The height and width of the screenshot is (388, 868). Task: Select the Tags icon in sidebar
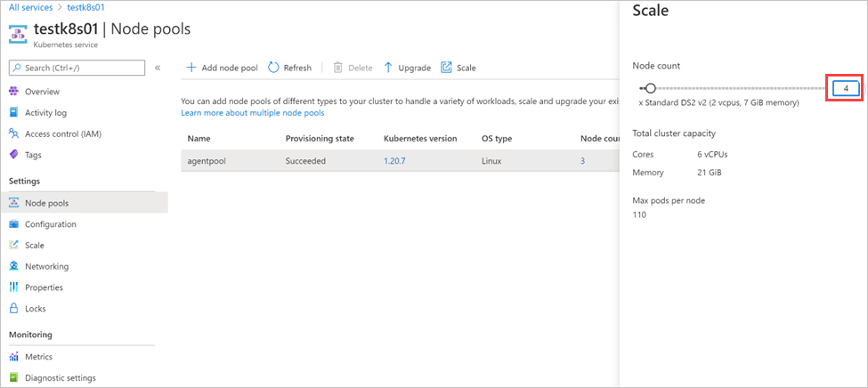[x=13, y=155]
